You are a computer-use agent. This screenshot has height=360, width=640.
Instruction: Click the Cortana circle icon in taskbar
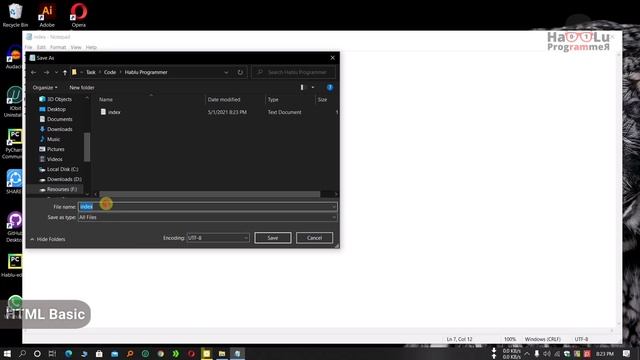37,353
